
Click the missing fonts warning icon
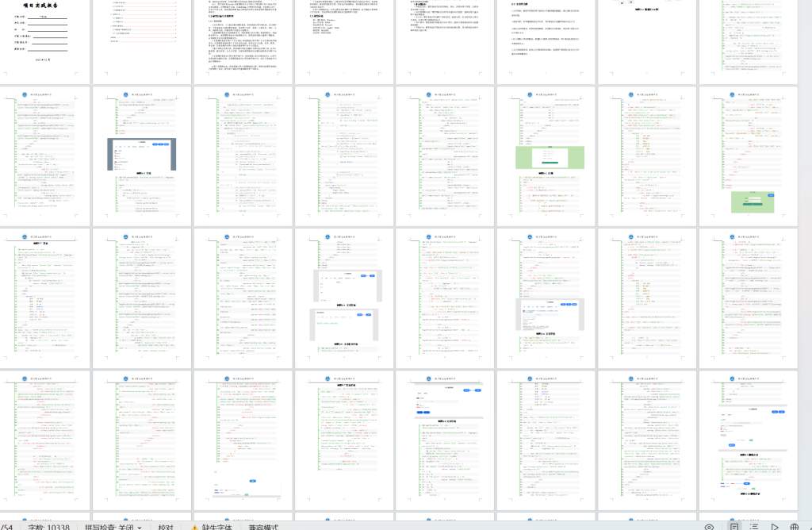pos(195,528)
